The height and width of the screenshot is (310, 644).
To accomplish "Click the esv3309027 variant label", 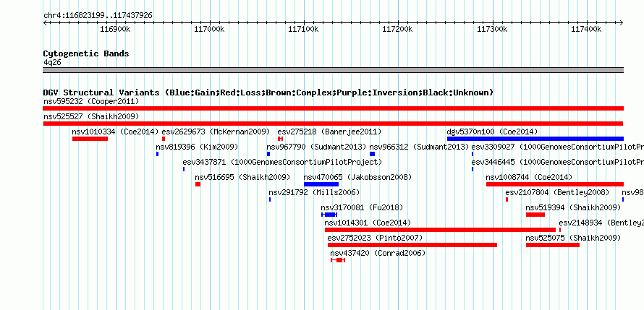I will tap(558, 147).
